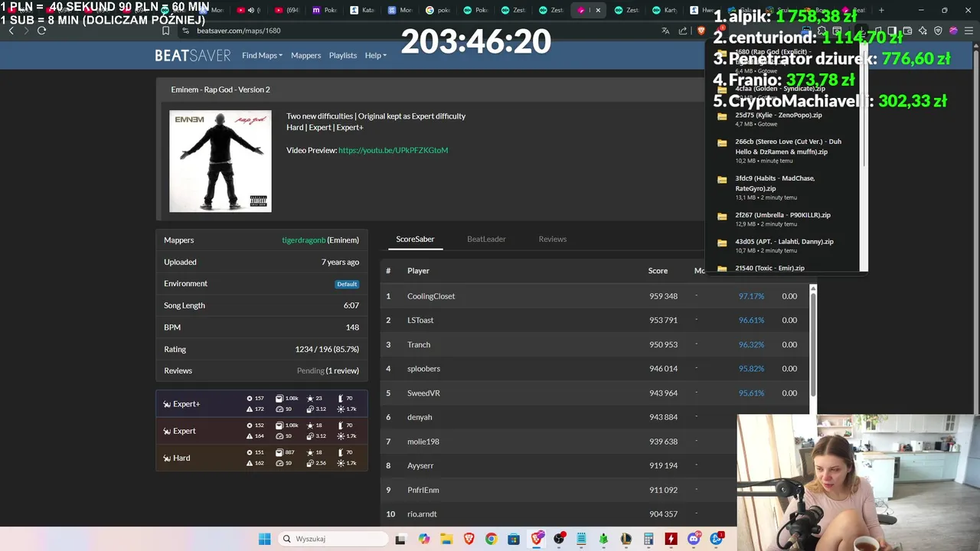Open mapper tigerdragonb profile link

(x=303, y=240)
